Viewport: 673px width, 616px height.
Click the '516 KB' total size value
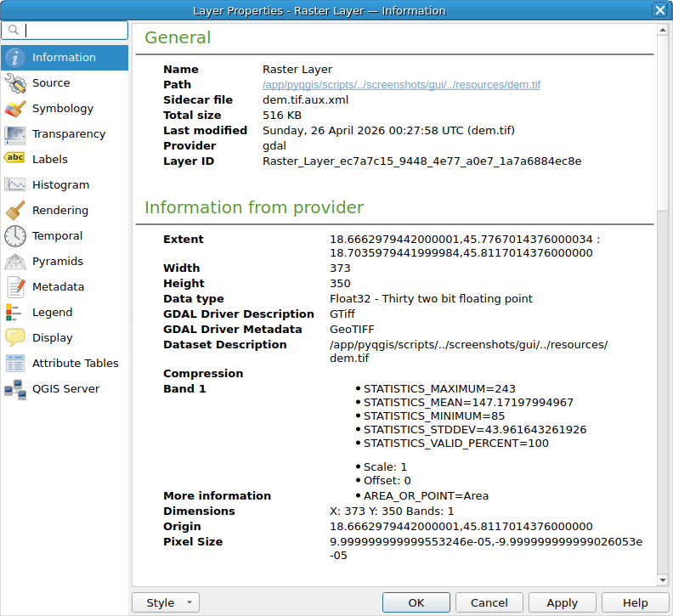pos(281,116)
